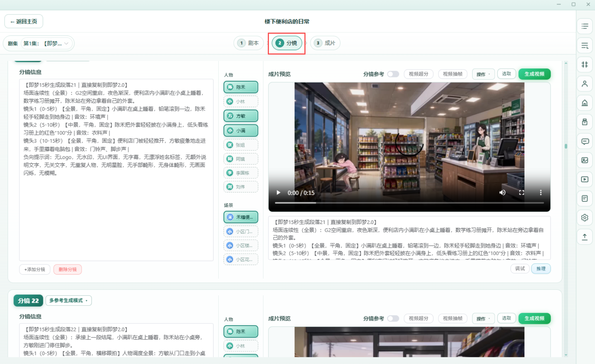The width and height of the screenshot is (595, 364).
Task: Click the upload arrow sidebar icon
Action: pos(585,237)
